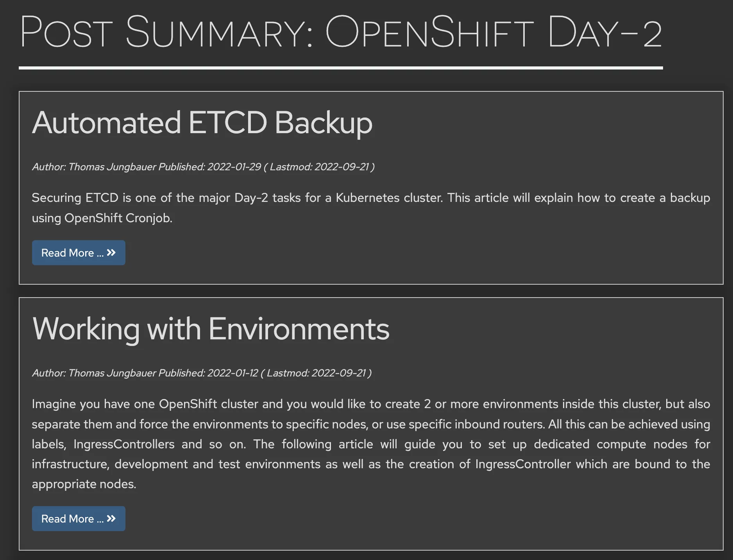Viewport: 733px width, 560px height.
Task: Click the white divider line under heading
Action: 341,68
